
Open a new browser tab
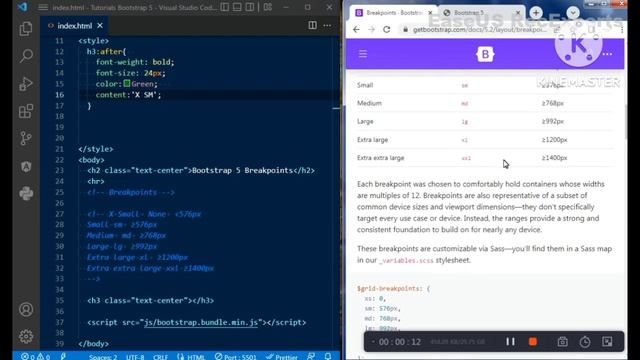pyautogui.click(x=536, y=13)
